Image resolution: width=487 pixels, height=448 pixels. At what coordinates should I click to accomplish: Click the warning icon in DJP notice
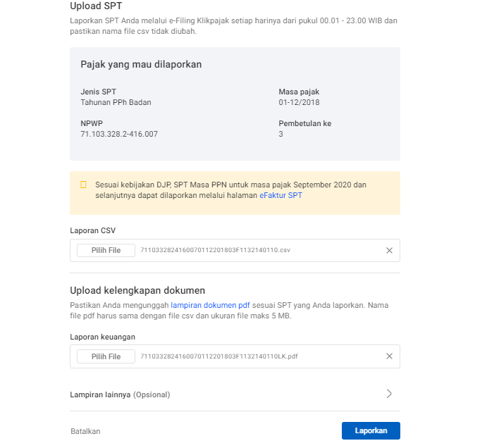pos(83,185)
